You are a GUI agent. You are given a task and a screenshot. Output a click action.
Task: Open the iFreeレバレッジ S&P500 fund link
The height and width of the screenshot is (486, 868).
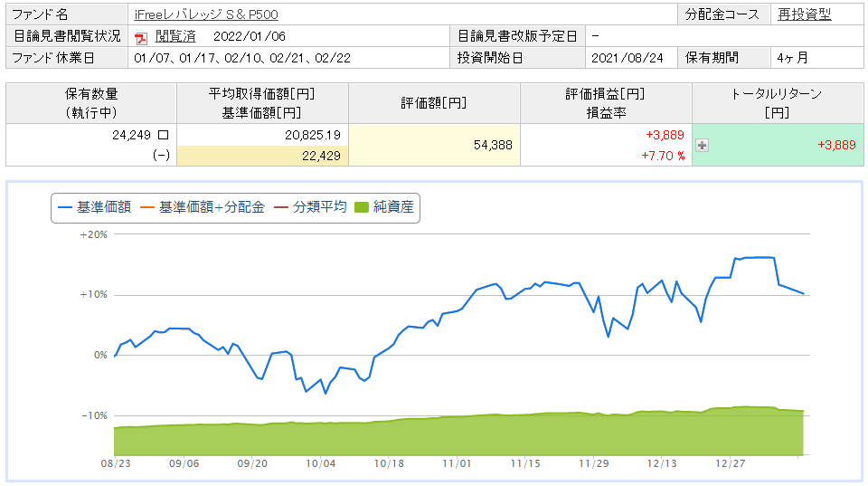[206, 14]
